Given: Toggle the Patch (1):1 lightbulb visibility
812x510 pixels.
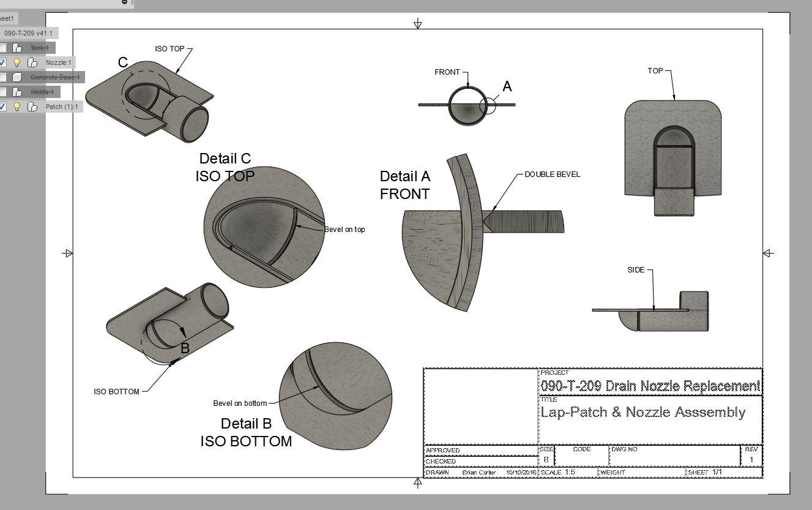Looking at the screenshot, I should coord(17,107).
